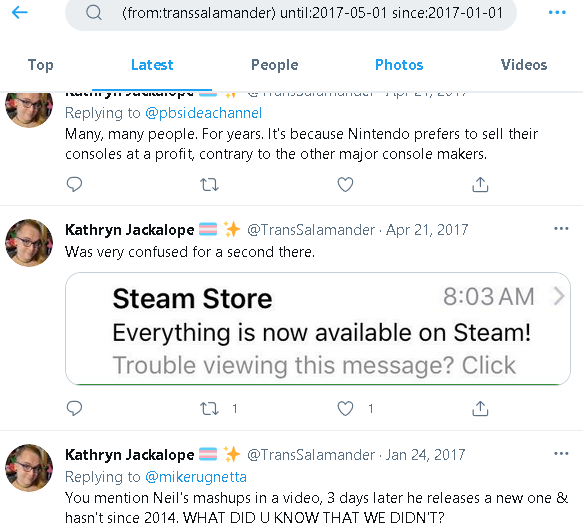Open more options on Apr 21 tweet
The height and width of the screenshot is (527, 583).
[x=561, y=229]
